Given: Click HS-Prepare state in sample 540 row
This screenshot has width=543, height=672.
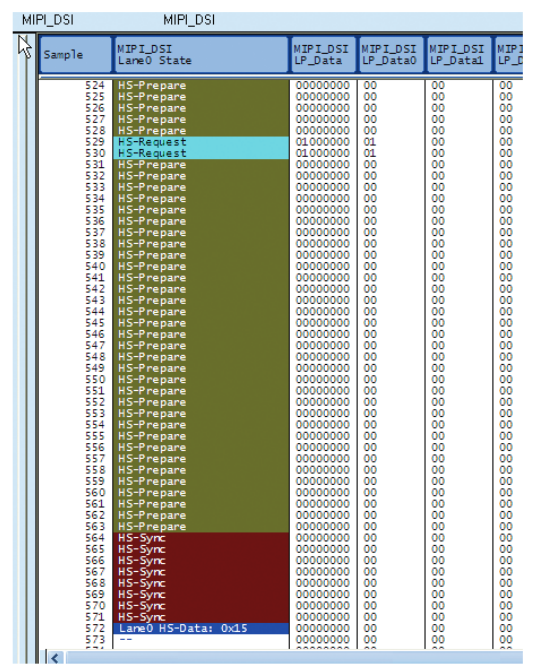Looking at the screenshot, I should [x=201, y=267].
